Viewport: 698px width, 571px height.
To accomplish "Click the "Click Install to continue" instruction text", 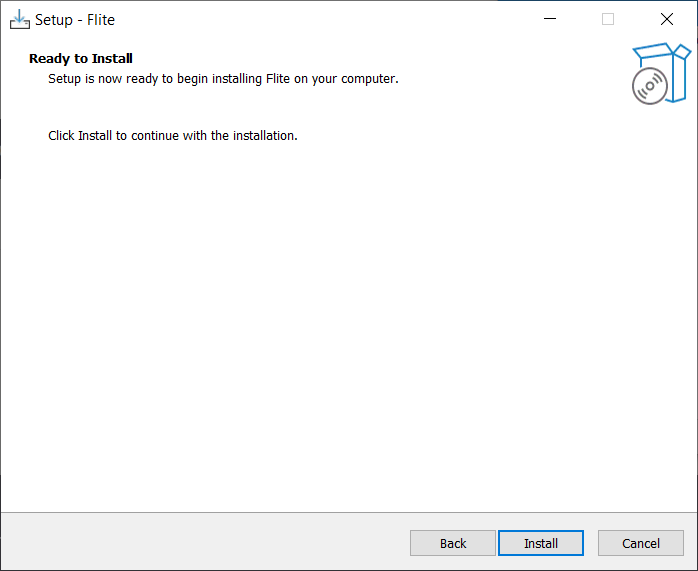I will point(173,135).
